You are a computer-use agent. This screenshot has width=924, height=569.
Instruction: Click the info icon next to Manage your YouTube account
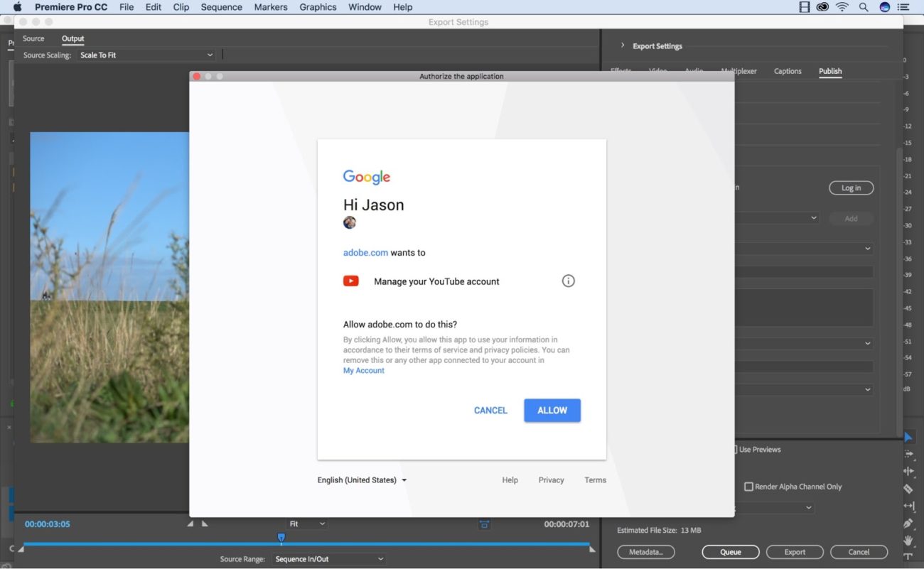(x=568, y=281)
